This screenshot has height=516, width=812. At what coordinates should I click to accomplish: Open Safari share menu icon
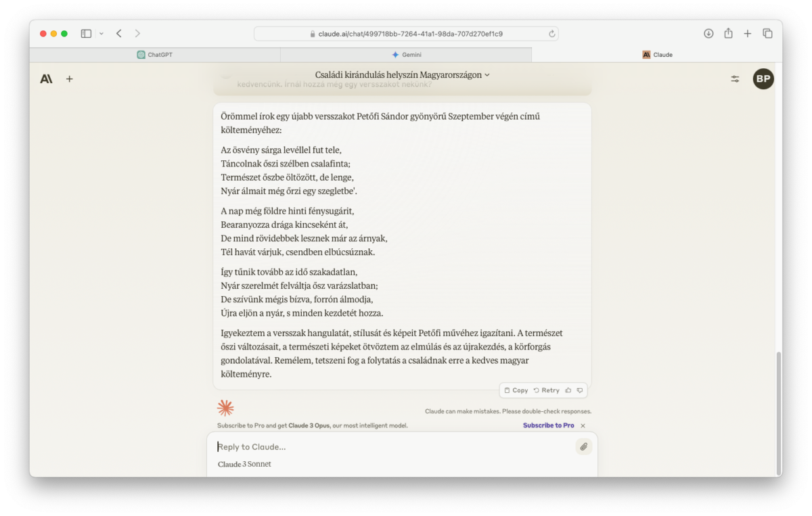[728, 33]
